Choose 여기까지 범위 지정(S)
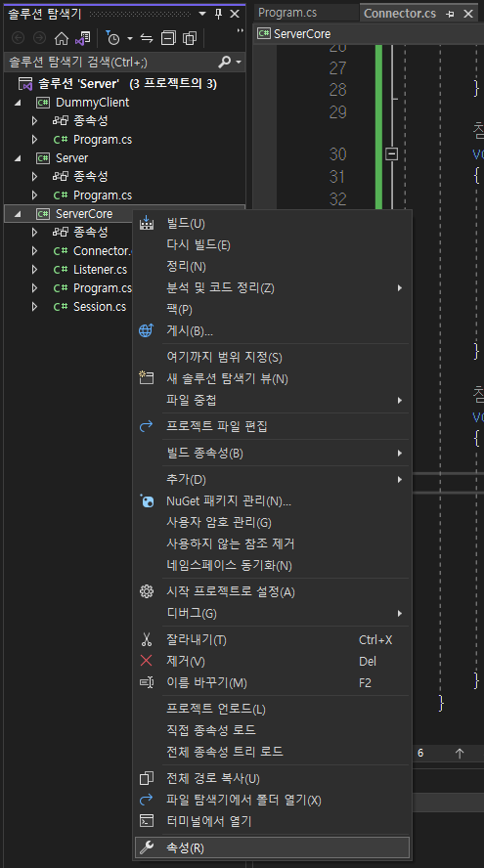This screenshot has height=868, width=484. [x=272, y=358]
